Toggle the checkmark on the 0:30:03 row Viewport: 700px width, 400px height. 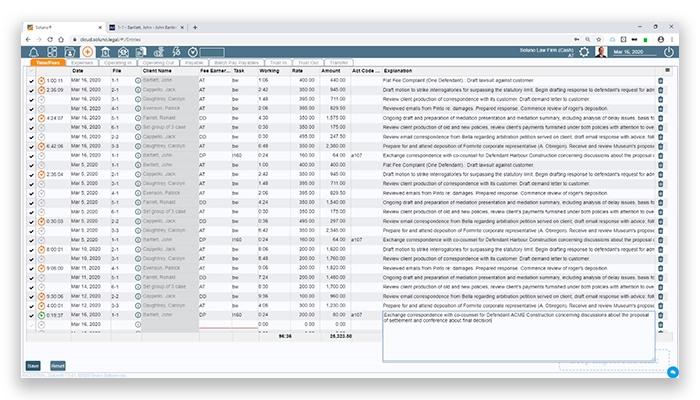(x=31, y=222)
